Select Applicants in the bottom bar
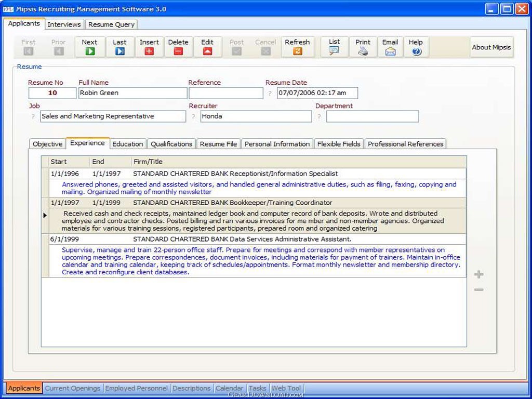The width and height of the screenshot is (532, 399). (24, 388)
